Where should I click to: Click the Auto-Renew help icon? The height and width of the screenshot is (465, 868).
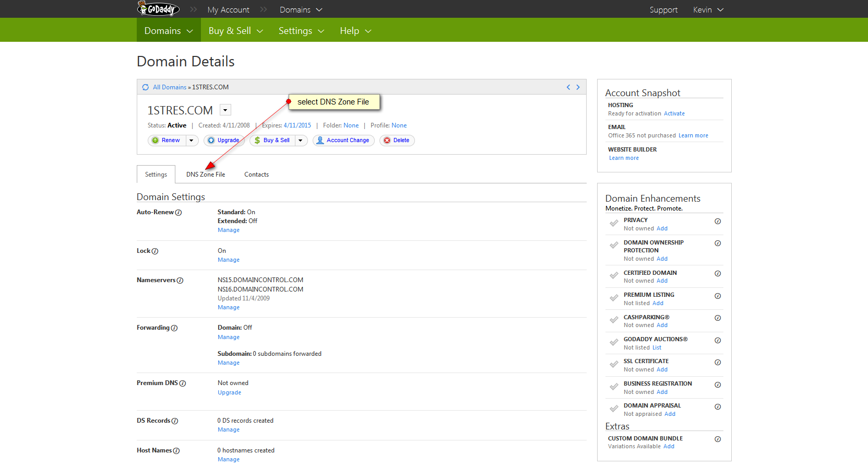click(179, 213)
